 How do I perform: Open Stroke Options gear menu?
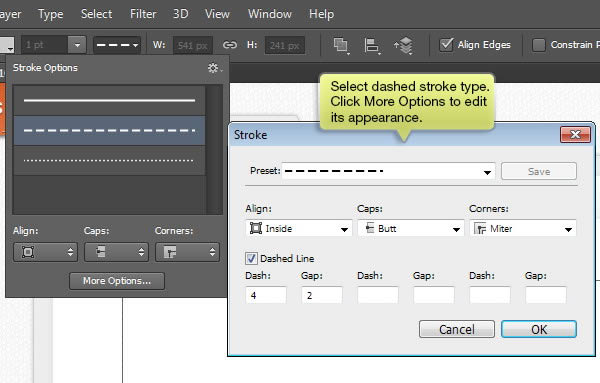[214, 68]
